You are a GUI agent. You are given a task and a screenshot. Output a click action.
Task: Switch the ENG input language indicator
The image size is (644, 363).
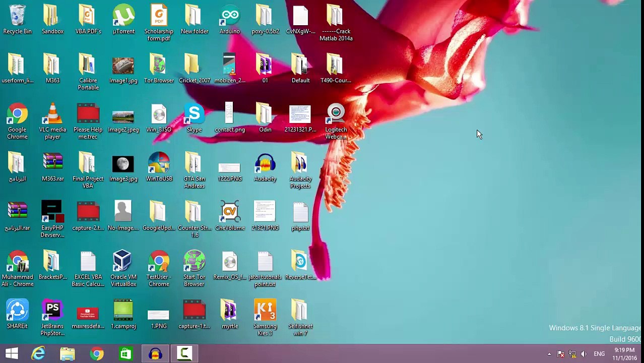599,354
